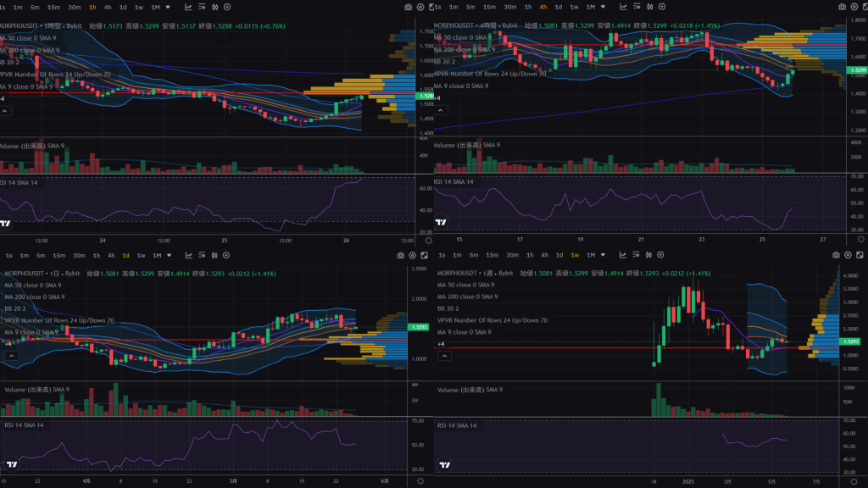Screen dimensions: 868x488
Task: Take a snapshot with the 1h panel camera icon
Action: (408, 7)
